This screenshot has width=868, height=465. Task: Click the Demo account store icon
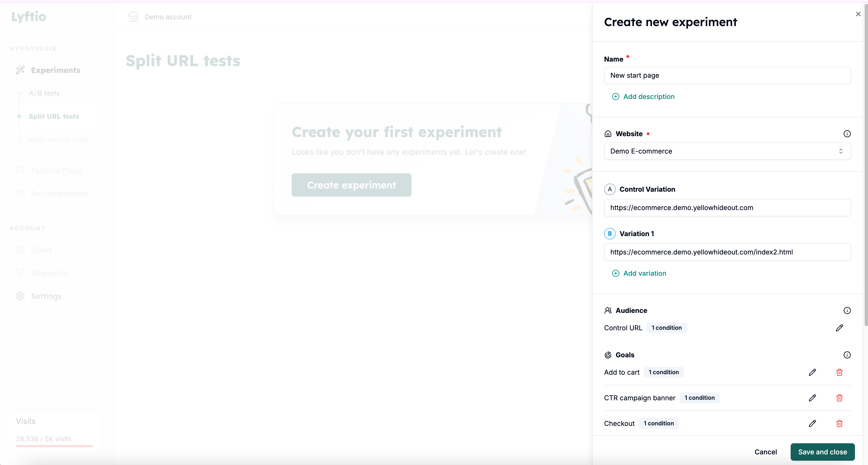click(x=133, y=16)
